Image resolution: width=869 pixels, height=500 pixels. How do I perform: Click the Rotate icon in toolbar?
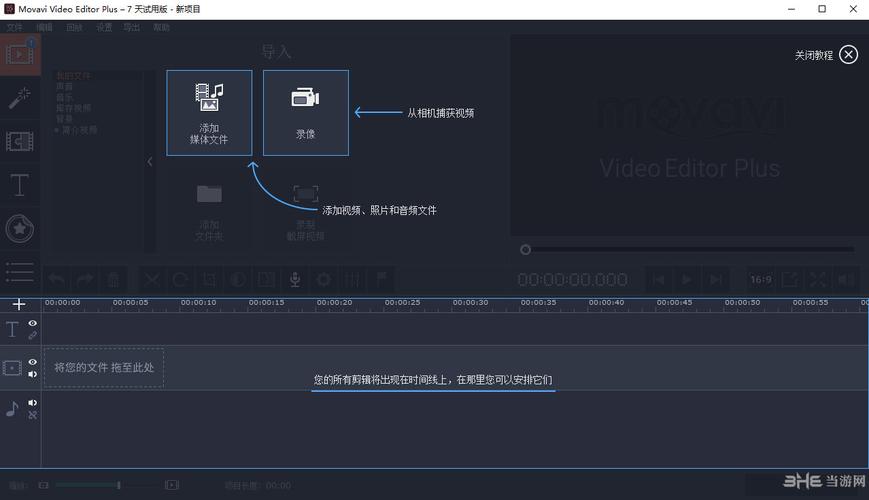[181, 279]
